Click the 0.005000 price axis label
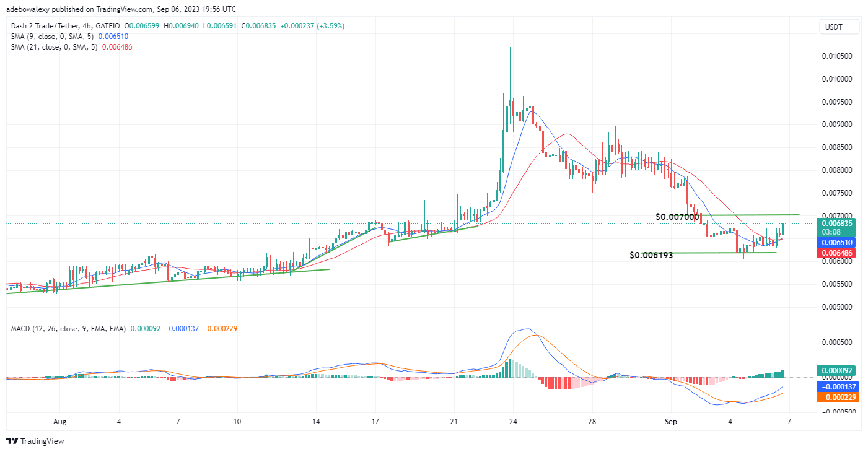868x452 pixels. coord(836,307)
